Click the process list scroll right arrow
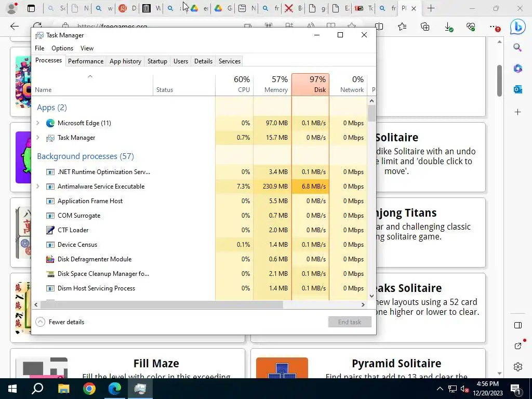The width and height of the screenshot is (532, 399). point(363,304)
